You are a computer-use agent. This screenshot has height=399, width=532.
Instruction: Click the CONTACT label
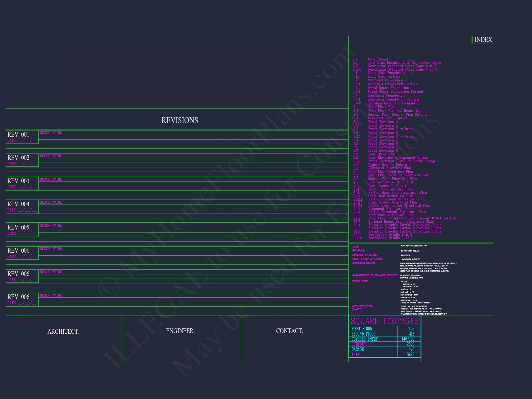[x=290, y=331]
